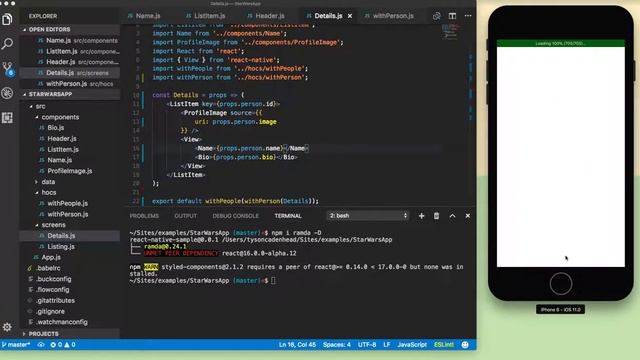Viewport: 640px width, 360px height.
Task: Click the simulator loading progress bar
Action: (x=560, y=43)
